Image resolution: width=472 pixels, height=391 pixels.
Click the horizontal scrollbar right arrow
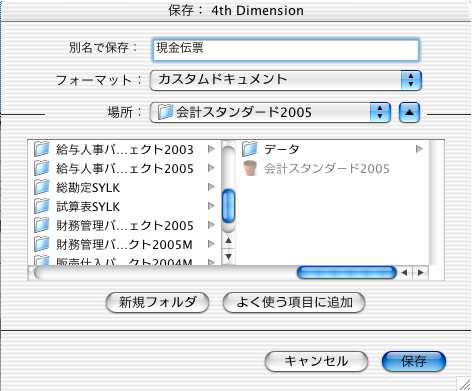pos(421,273)
